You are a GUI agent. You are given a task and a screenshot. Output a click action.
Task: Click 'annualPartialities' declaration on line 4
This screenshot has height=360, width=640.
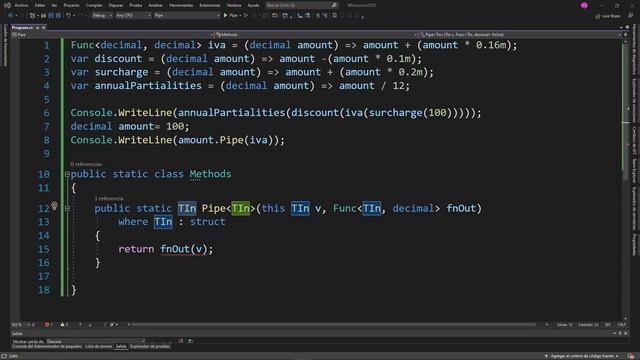click(x=148, y=86)
